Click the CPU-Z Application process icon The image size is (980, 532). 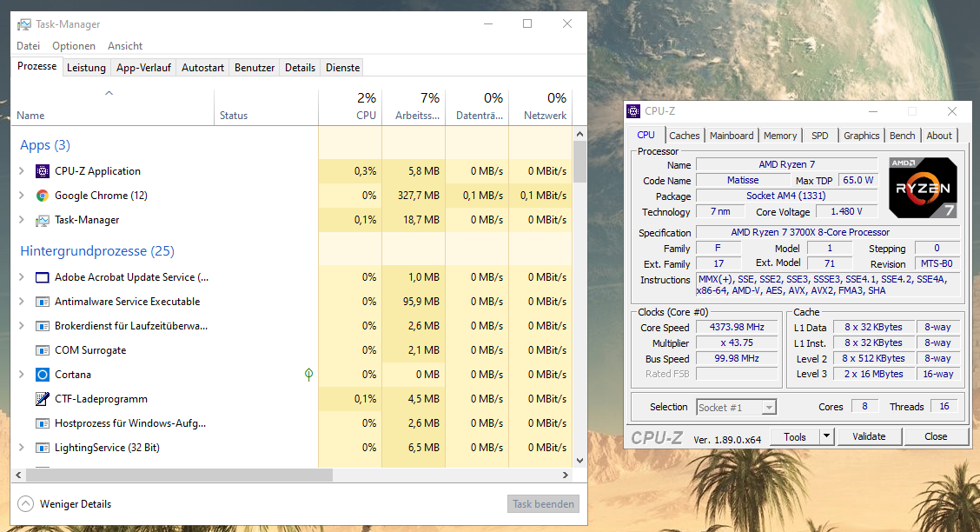(43, 171)
